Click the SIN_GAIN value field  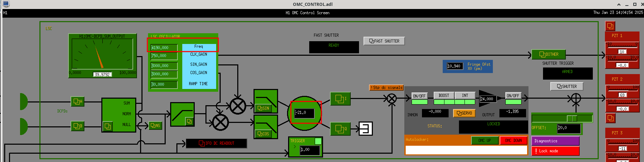tap(164, 66)
